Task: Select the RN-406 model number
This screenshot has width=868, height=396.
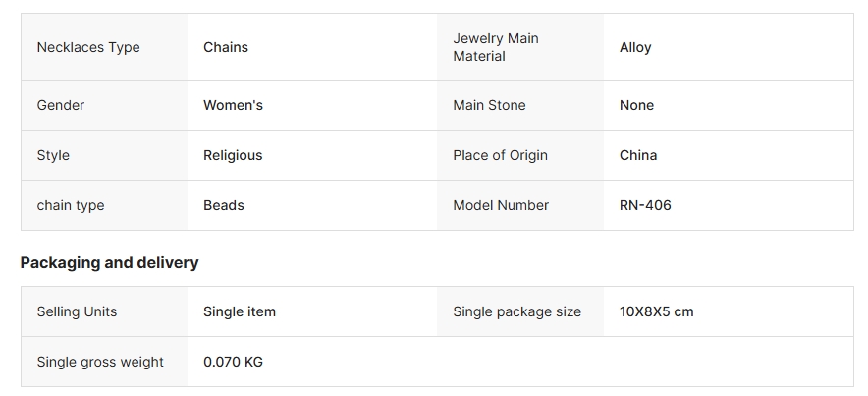Action: [x=645, y=205]
